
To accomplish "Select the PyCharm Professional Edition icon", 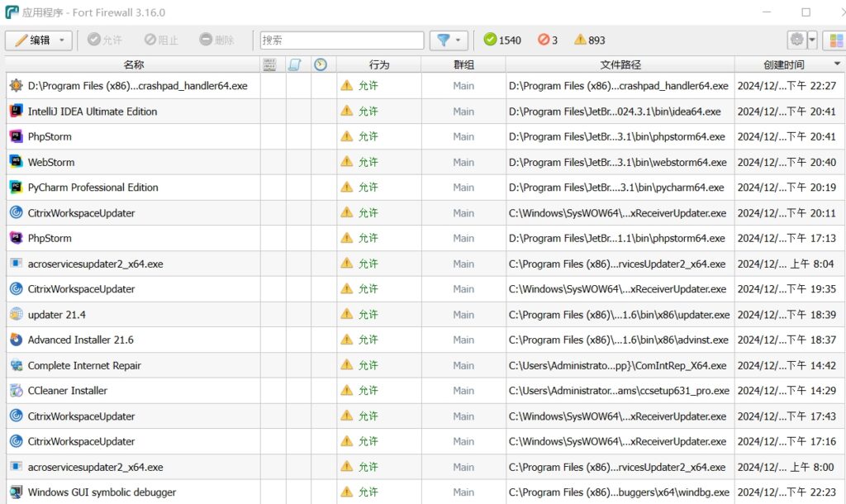I will tap(17, 187).
